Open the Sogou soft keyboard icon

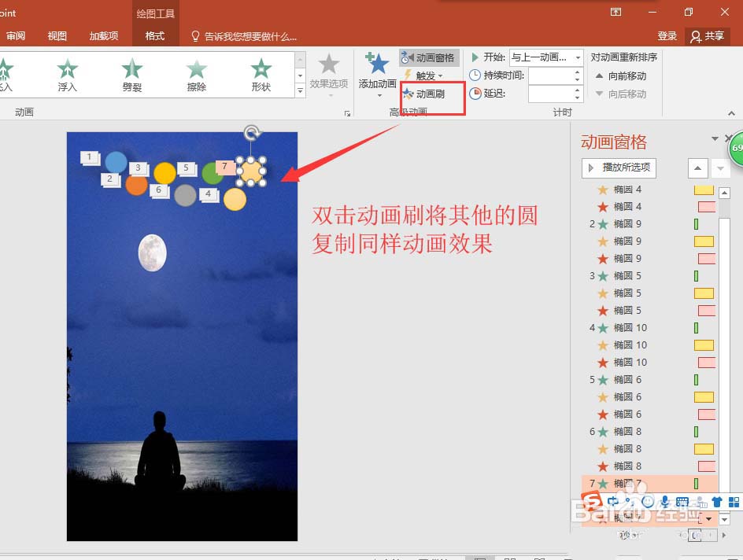coord(682,502)
